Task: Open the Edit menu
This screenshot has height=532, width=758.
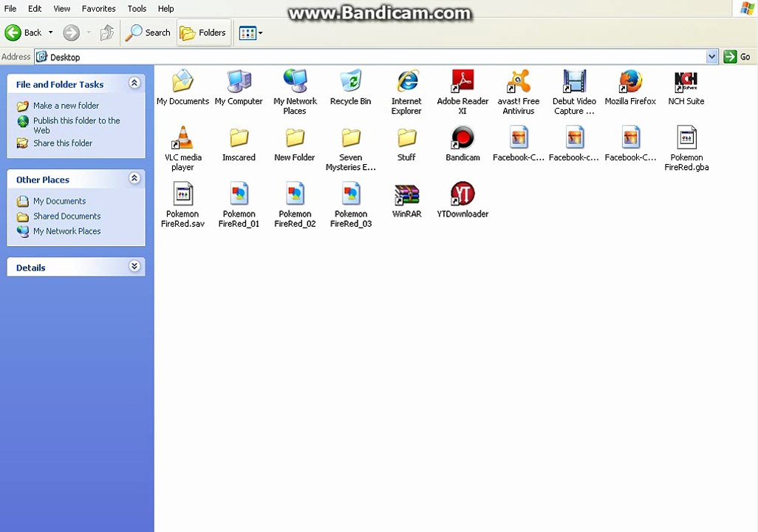Action: (35, 9)
